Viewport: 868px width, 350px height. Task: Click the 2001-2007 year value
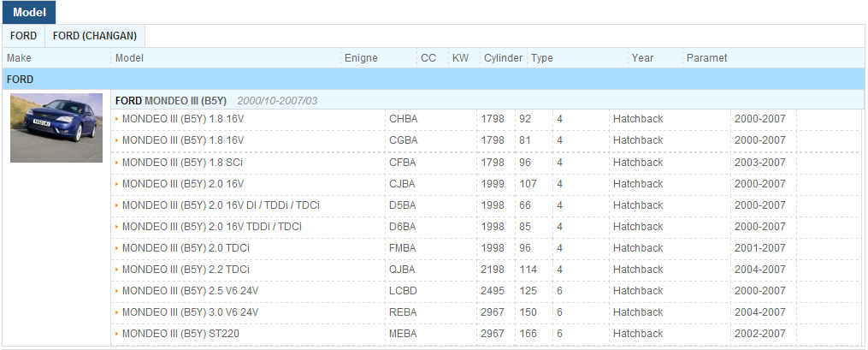coord(760,248)
